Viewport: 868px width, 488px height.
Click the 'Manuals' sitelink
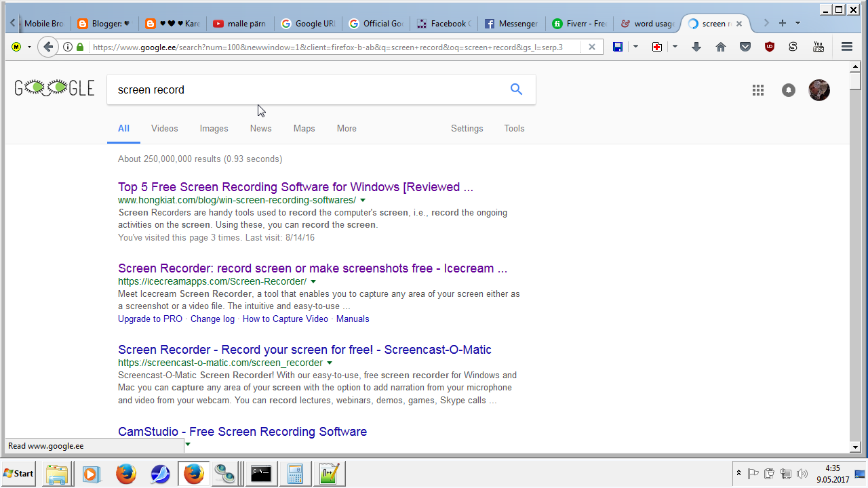353,319
